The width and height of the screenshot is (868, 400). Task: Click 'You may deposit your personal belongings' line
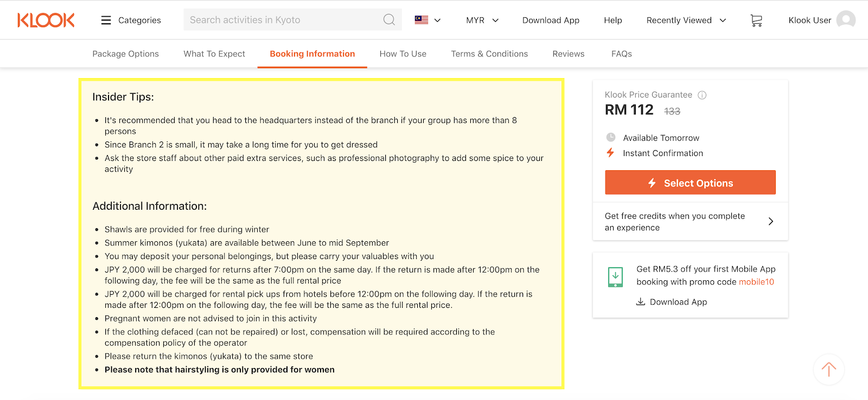269,256
